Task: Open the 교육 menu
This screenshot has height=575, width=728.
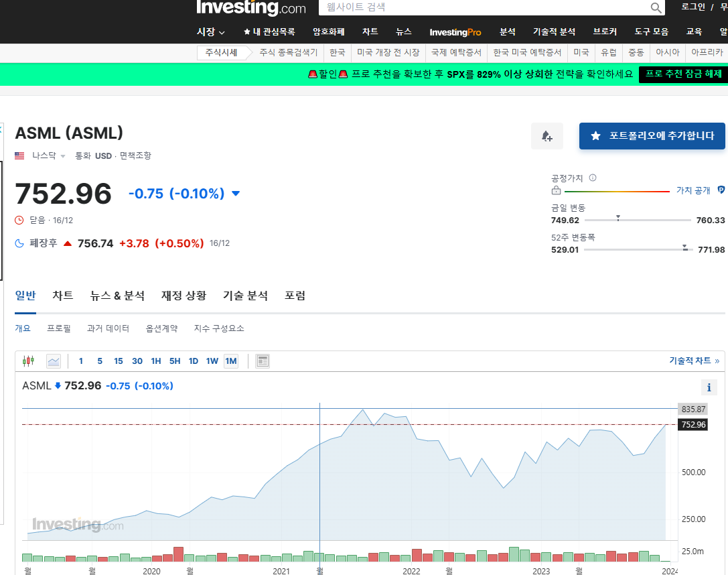Action: tap(694, 31)
